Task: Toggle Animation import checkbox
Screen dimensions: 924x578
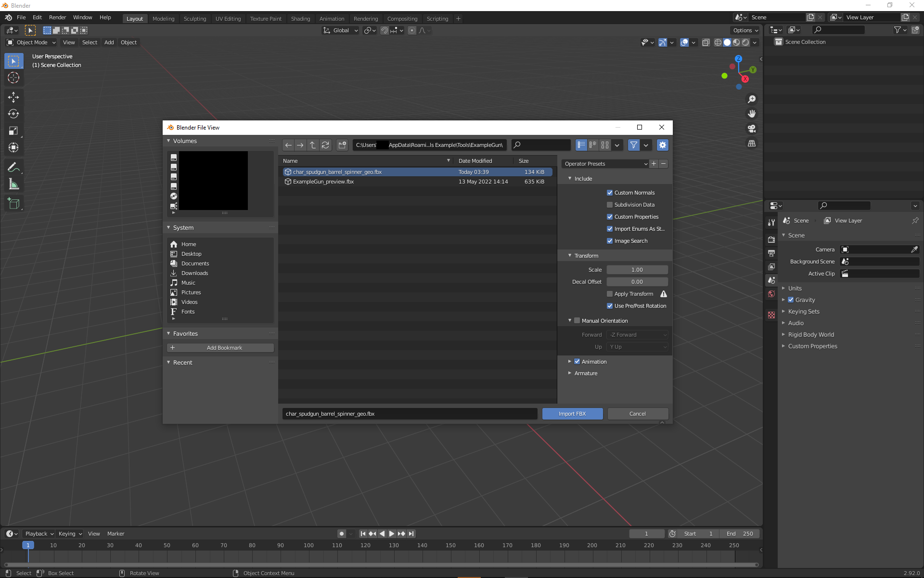Action: click(577, 362)
